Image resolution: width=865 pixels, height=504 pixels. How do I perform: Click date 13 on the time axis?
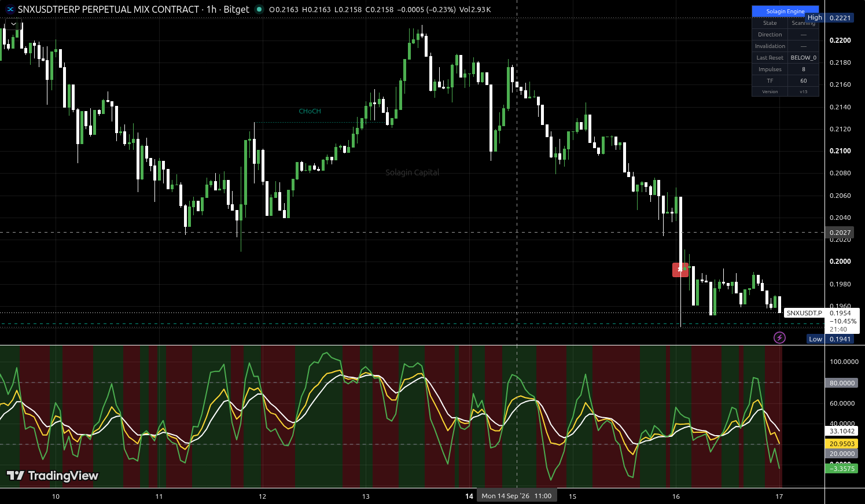366,496
